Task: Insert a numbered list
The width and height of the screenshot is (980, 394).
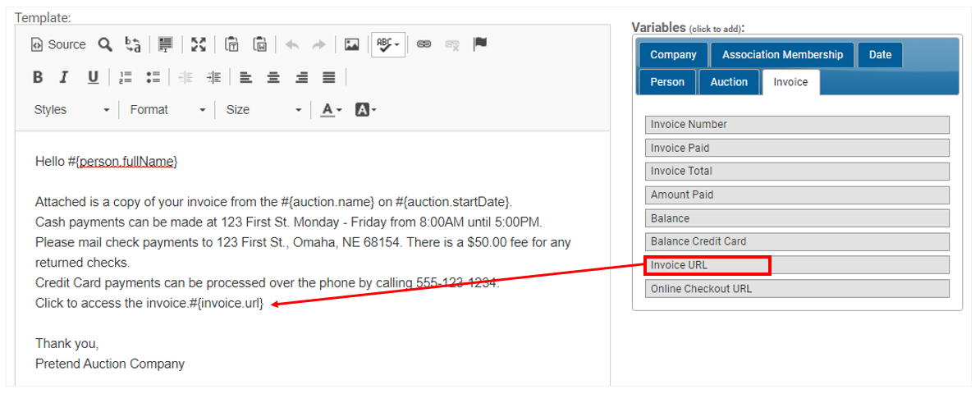Action: tap(126, 77)
